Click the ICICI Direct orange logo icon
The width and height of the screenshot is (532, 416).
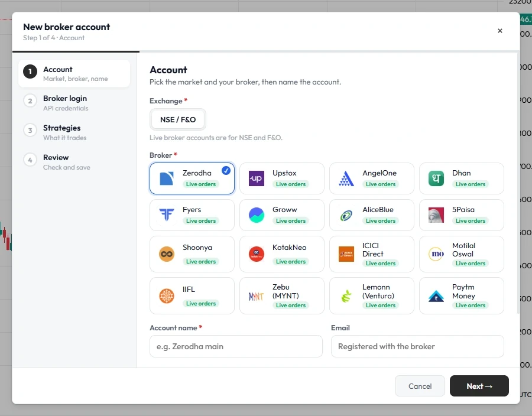346,254
